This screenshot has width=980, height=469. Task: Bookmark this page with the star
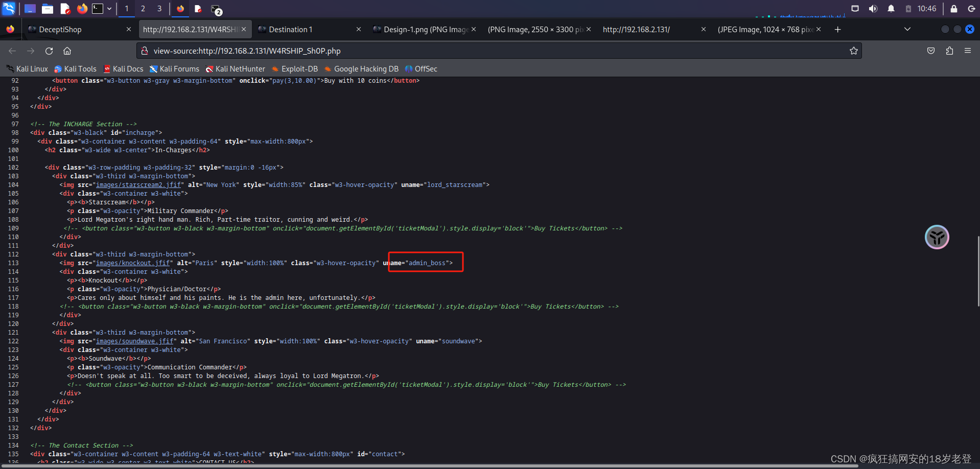(x=853, y=51)
